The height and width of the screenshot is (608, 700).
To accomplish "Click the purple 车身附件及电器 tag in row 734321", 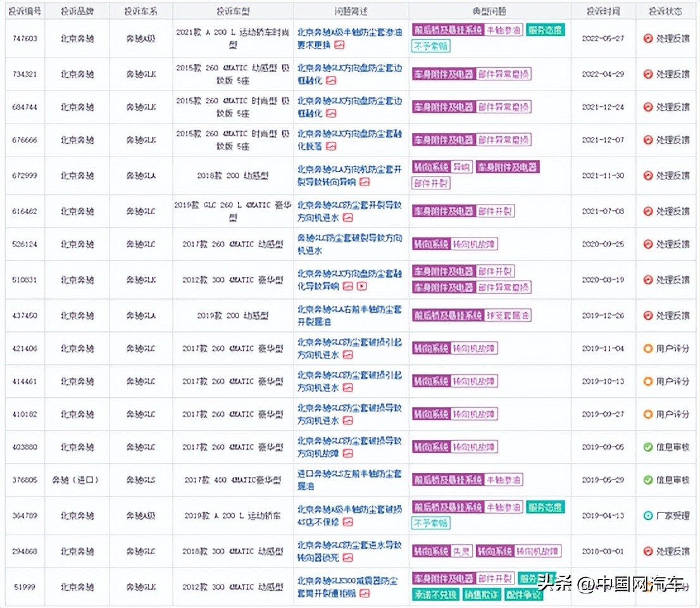I will pyautogui.click(x=443, y=74).
